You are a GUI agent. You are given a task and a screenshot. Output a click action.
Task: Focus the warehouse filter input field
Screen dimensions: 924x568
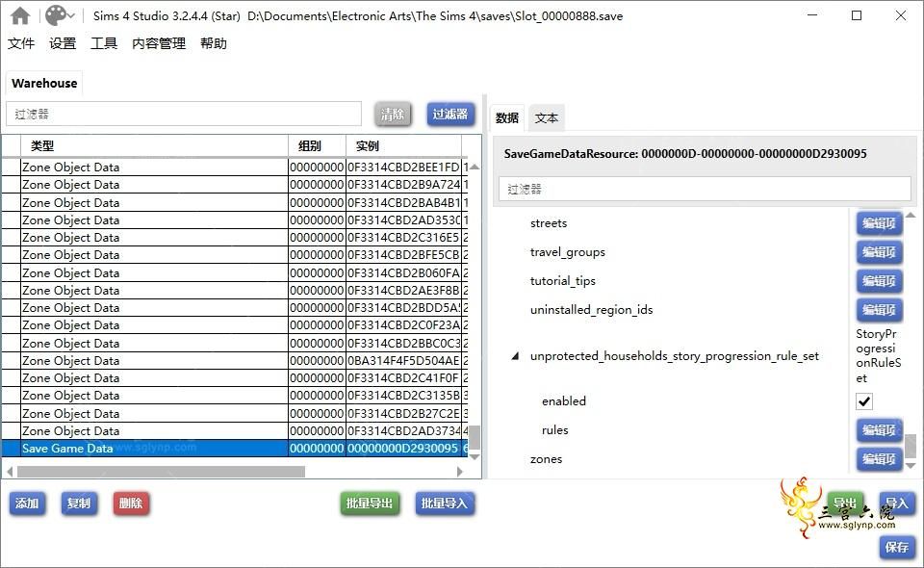pyautogui.click(x=184, y=114)
